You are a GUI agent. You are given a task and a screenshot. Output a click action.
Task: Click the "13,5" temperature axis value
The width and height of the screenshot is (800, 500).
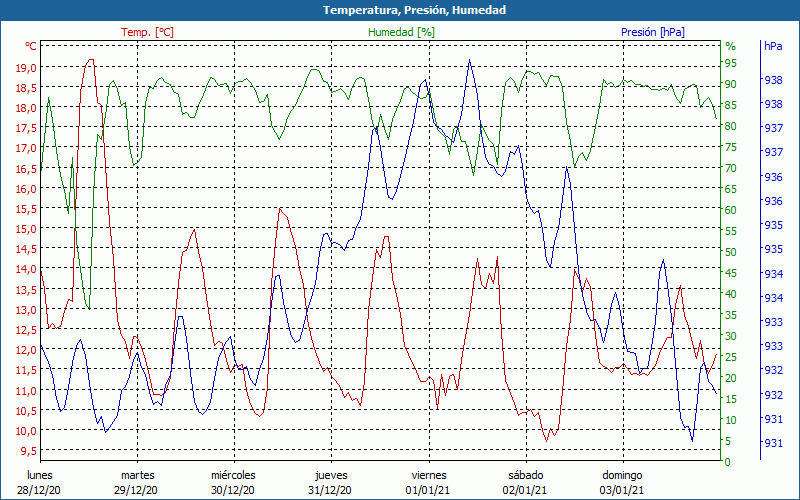pyautogui.click(x=28, y=289)
